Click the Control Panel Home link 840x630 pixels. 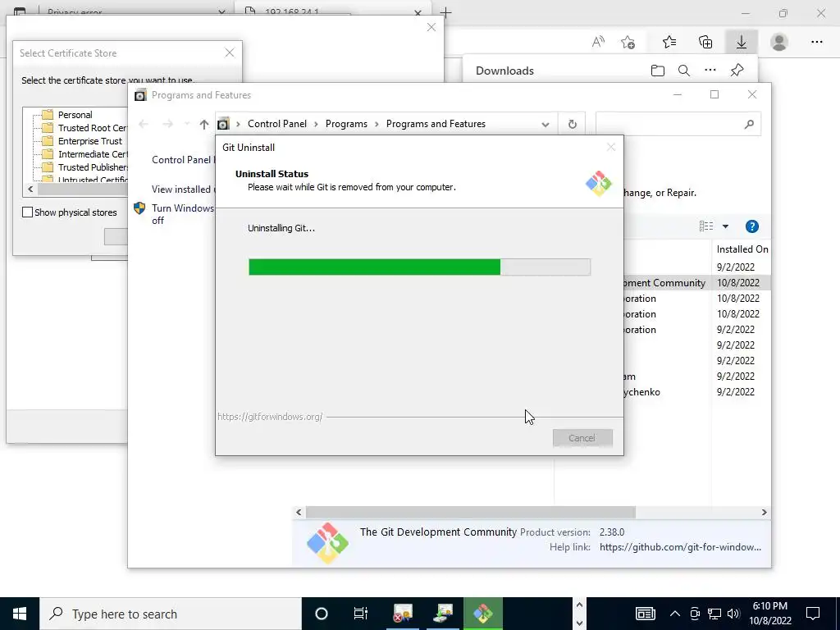183,160
